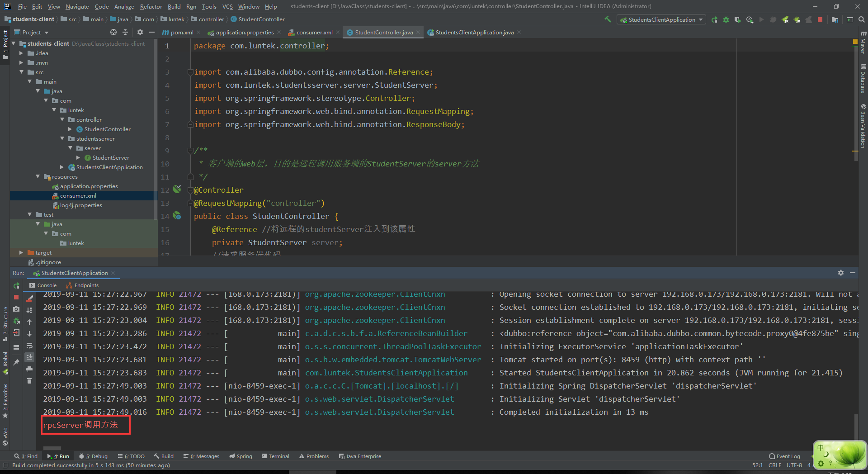Run with Coverage shield icon
Image resolution: width=868 pixels, height=474 pixels.
click(x=738, y=19)
